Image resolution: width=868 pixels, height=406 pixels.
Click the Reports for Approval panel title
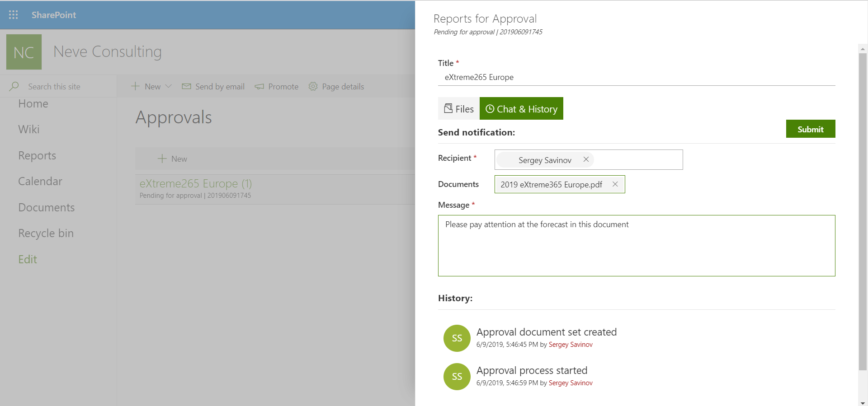(485, 19)
